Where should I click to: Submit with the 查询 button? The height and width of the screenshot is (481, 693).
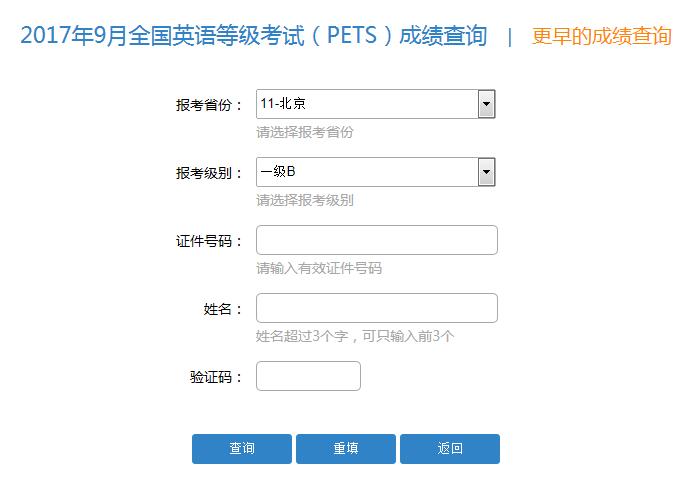[242, 449]
